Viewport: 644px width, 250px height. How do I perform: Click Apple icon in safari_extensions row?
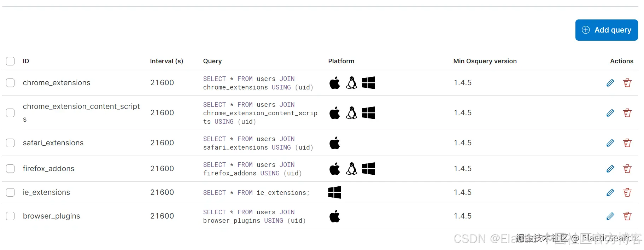334,143
